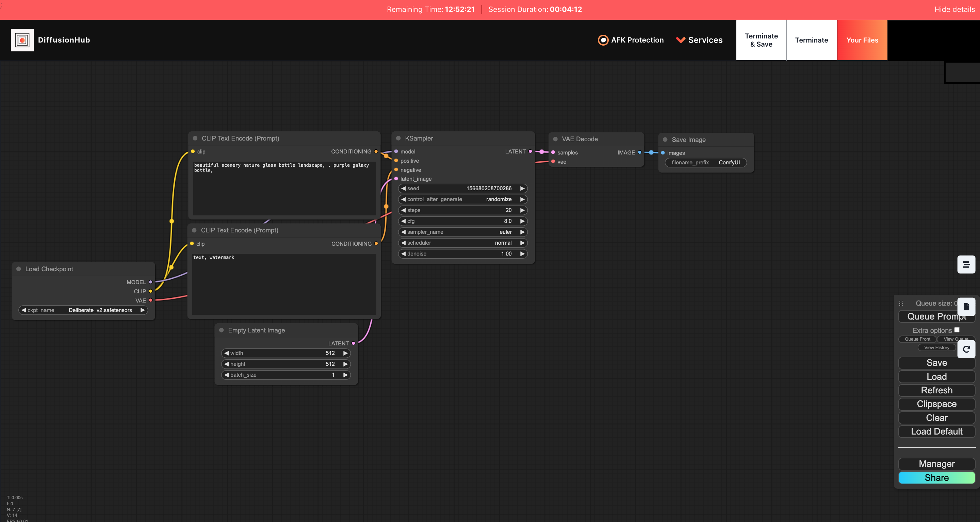Open the Manager menu
Viewport: 980px width, 522px height.
click(936, 464)
